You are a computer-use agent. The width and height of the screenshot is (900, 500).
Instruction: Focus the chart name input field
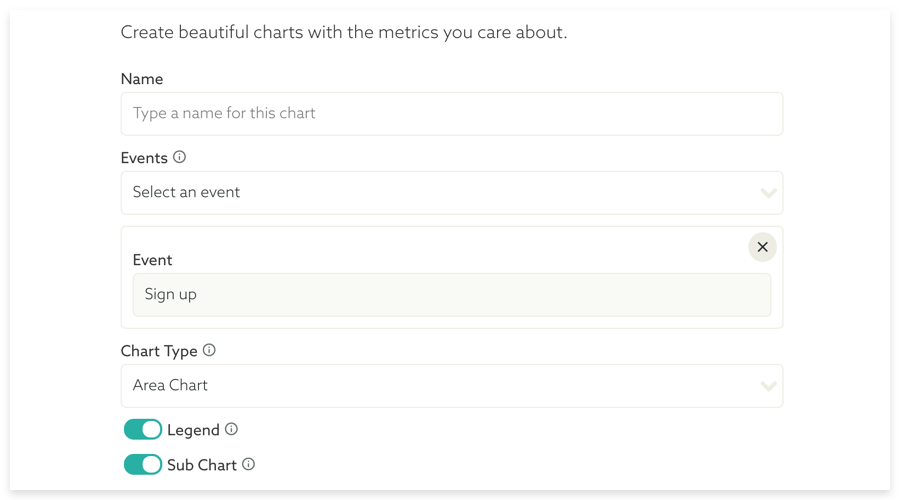coord(451,114)
